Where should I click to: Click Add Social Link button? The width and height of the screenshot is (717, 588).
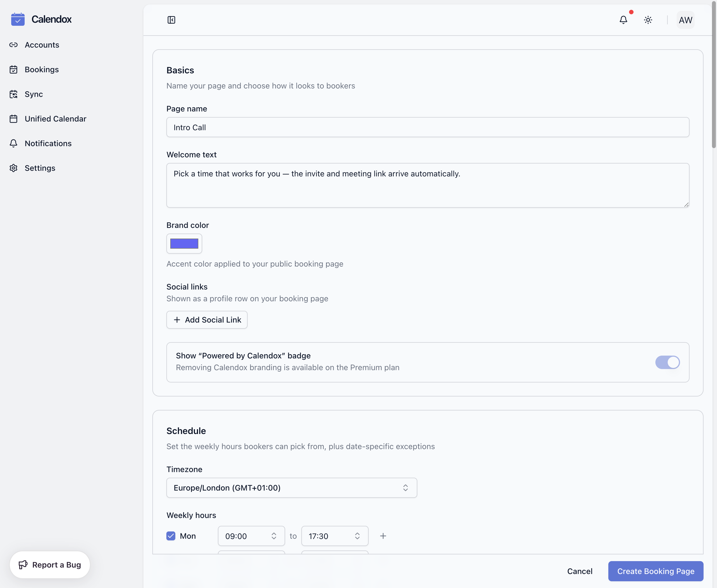coord(207,320)
